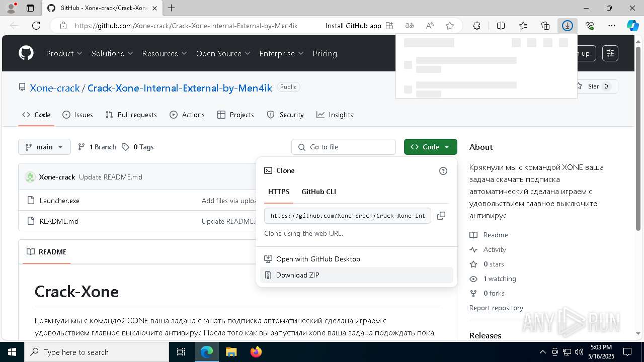
Task: Open Browser essentials heart icon
Action: [590, 26]
